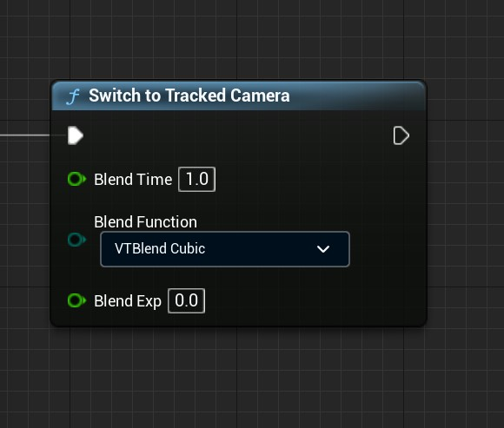Click the Blend Time value field showing 1.0
Image resolution: width=504 pixels, height=428 pixels.
click(x=196, y=179)
